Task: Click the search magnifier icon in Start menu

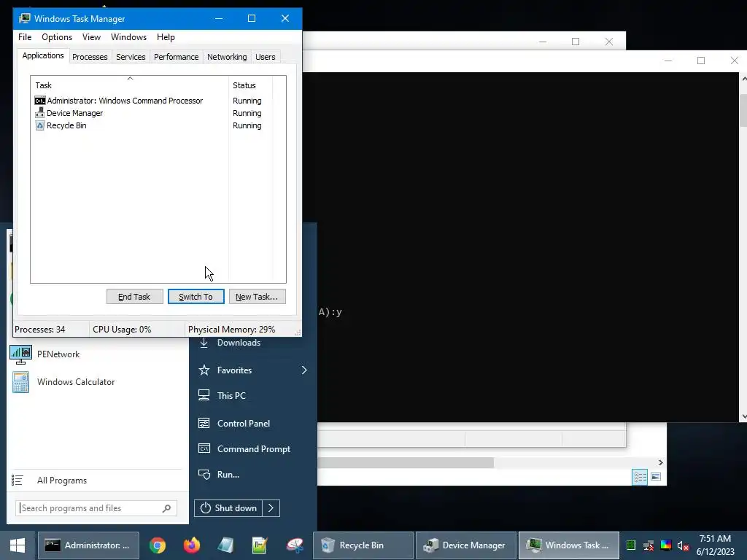Action: [166, 508]
